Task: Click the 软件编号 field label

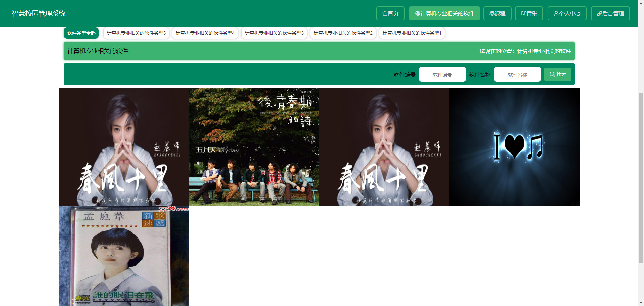Action: (x=405, y=74)
